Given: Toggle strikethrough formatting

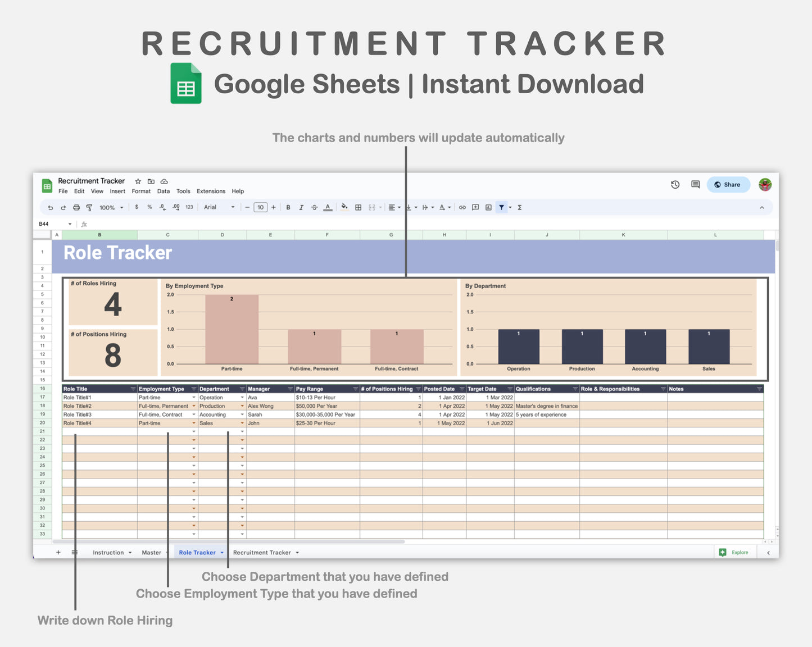Looking at the screenshot, I should tap(315, 207).
